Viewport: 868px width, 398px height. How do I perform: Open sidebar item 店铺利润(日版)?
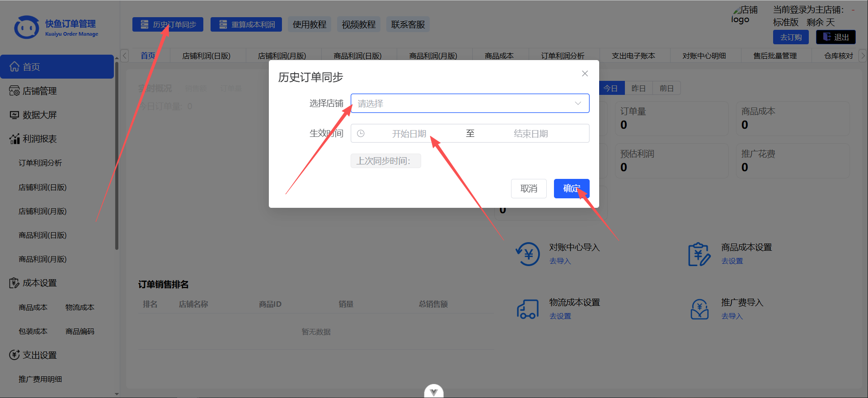point(42,187)
